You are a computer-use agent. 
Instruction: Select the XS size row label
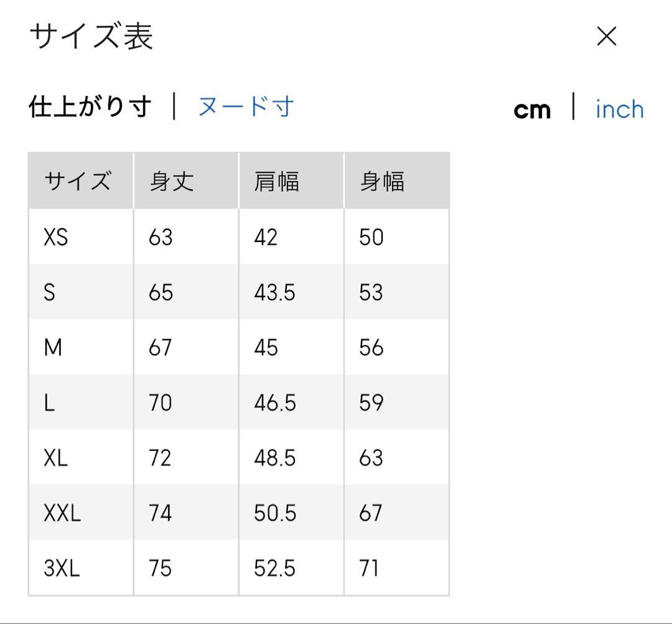(x=55, y=237)
